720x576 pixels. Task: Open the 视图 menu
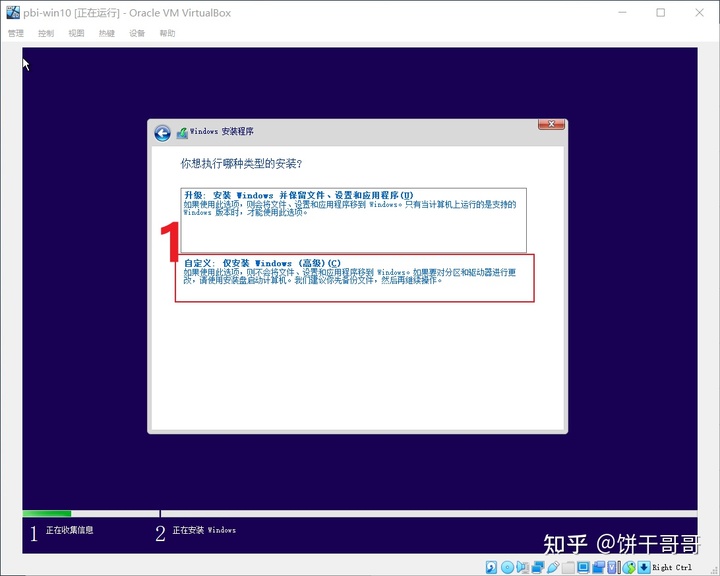pyautogui.click(x=76, y=33)
